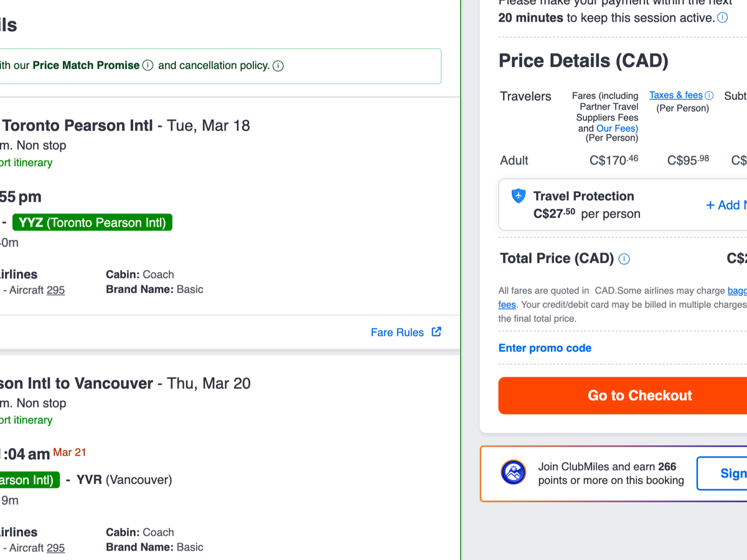Image resolution: width=747 pixels, height=560 pixels.
Task: Open the Our Fees link
Action: [x=616, y=128]
